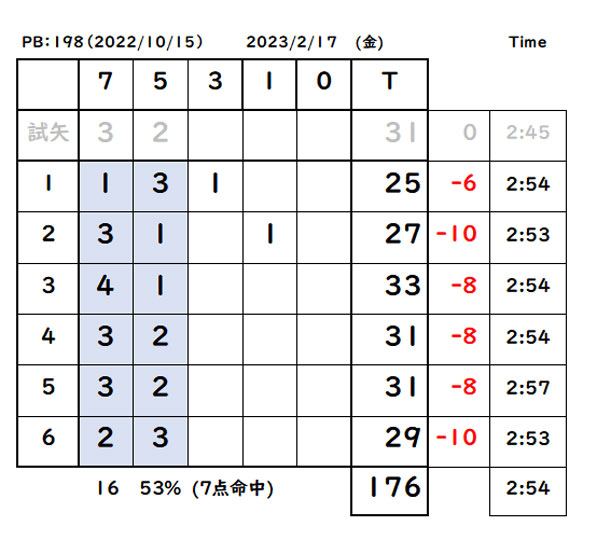Select the PB:198 personal best text
This screenshot has width=597, height=540.
[53, 42]
